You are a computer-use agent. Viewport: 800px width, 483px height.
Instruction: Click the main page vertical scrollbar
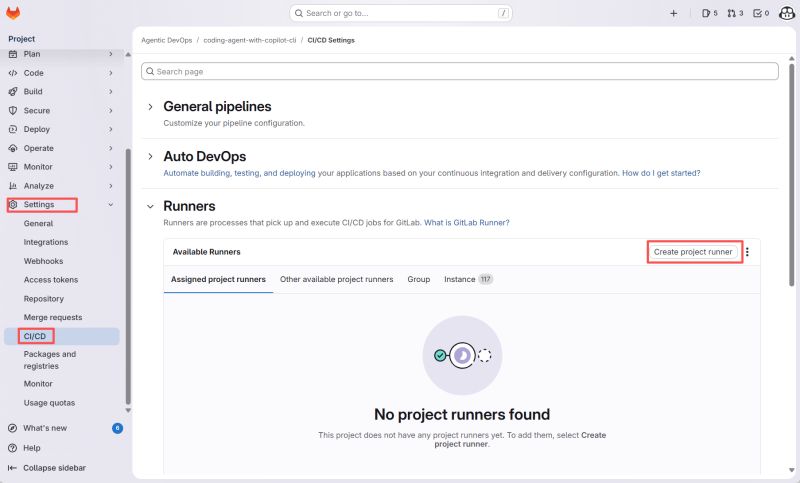(791, 173)
